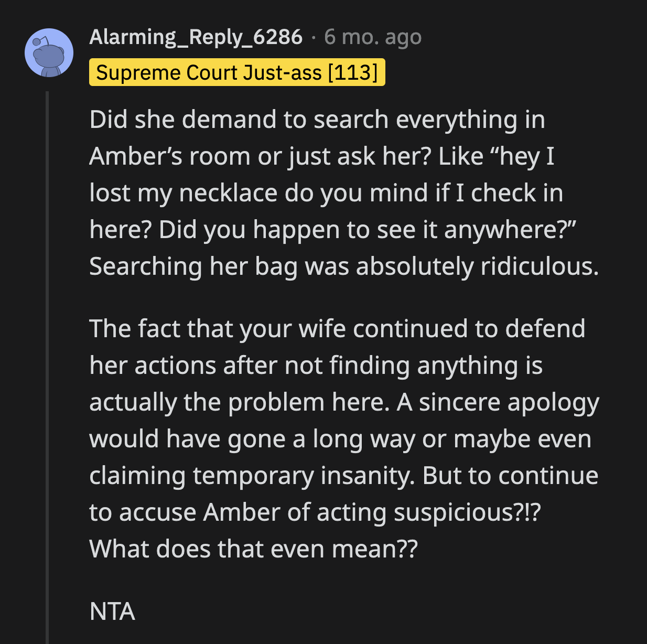Screen dimensions: 647x644
Task: Click the "6 mo. ago" timestamp
Action: [x=373, y=37]
